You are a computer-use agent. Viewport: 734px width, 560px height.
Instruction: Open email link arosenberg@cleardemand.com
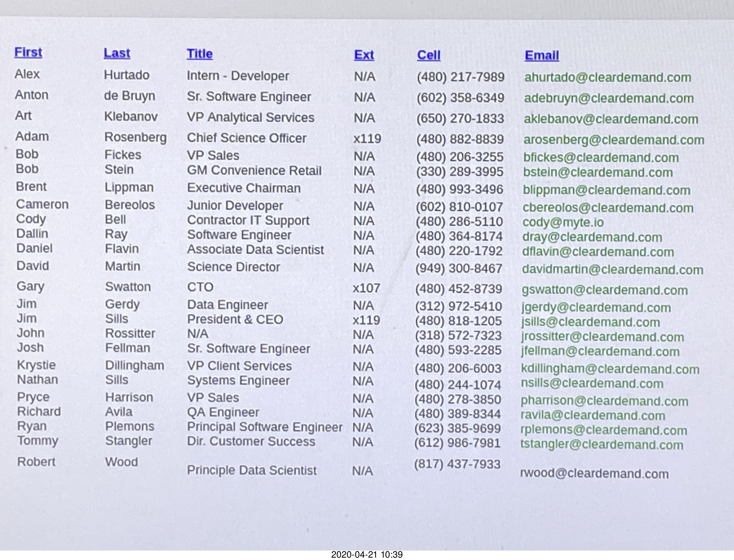pyautogui.click(x=614, y=140)
